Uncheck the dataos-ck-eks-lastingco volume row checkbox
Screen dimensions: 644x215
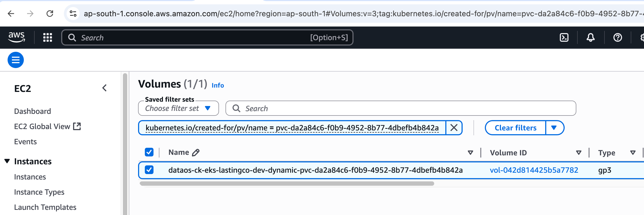coord(149,170)
